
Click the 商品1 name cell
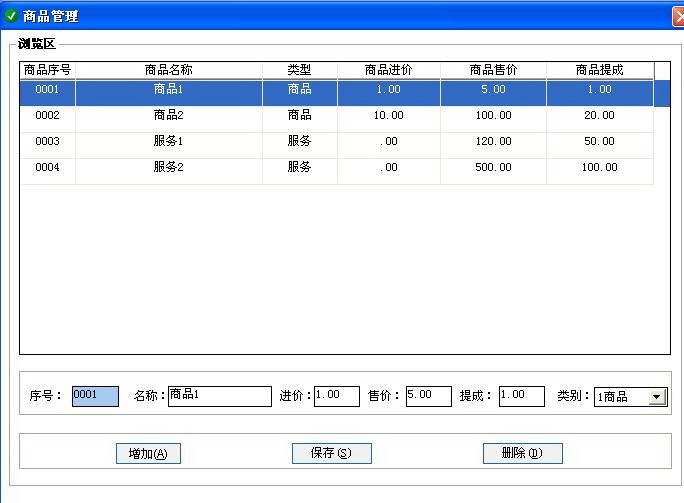[169, 93]
